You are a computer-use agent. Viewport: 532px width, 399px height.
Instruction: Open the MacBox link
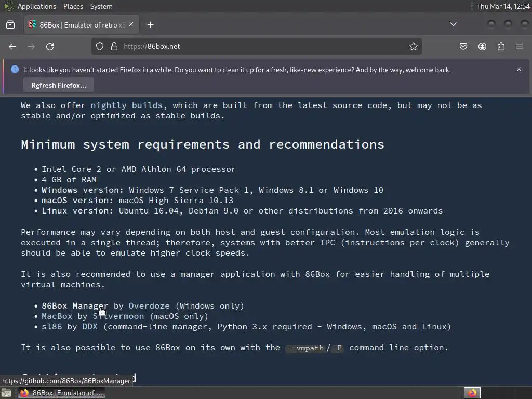click(57, 316)
